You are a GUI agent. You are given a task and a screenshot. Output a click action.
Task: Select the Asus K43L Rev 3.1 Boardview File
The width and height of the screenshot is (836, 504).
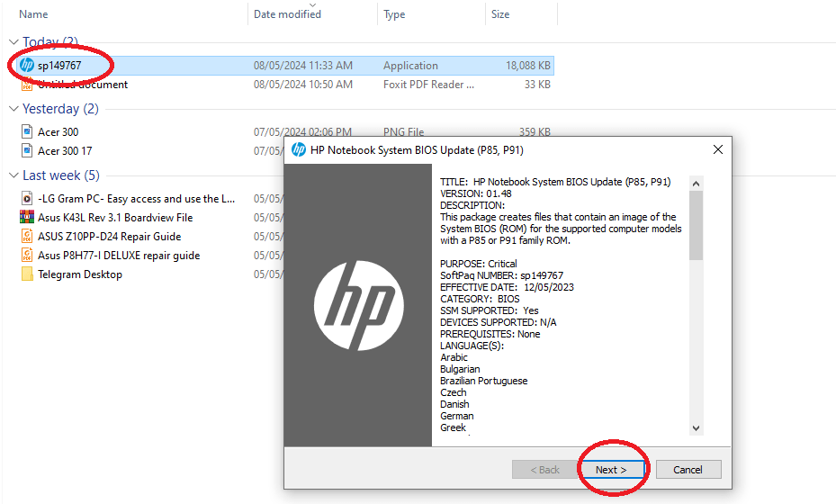(x=115, y=218)
